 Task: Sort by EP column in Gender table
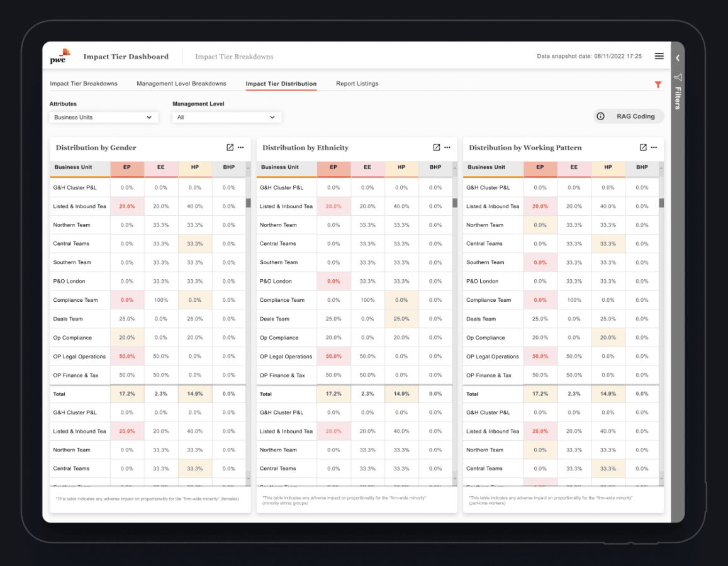point(127,167)
